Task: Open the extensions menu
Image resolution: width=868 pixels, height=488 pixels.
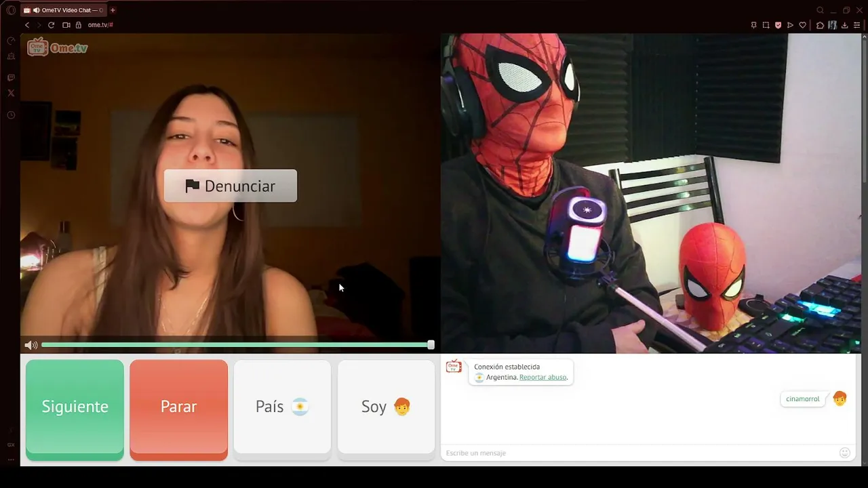Action: tap(820, 25)
